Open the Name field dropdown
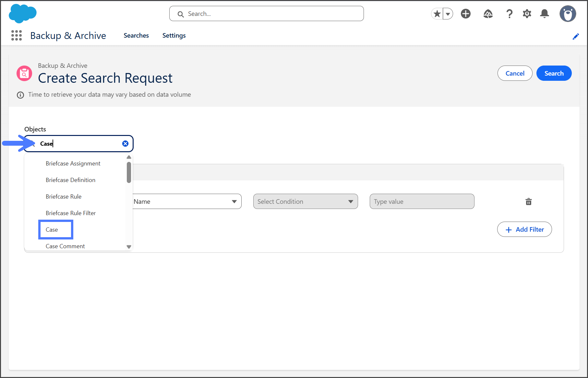Screen dimensions: 588x378 [186, 201]
